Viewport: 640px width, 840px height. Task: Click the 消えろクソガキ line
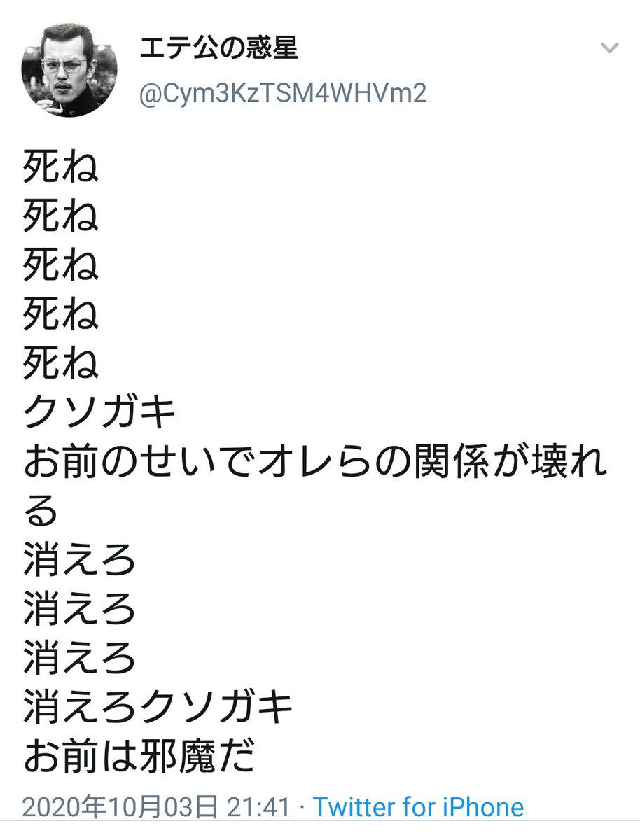(158, 708)
